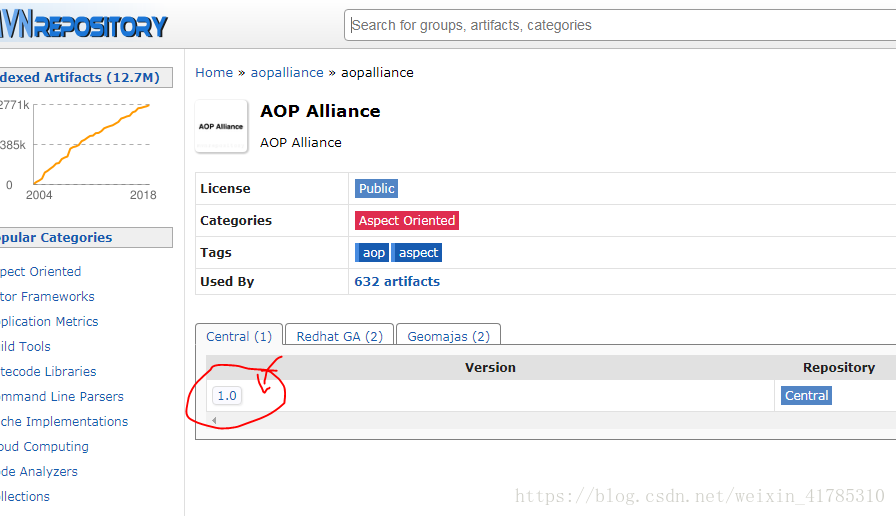The width and height of the screenshot is (896, 516).
Task: Click the AOP Alliance description subtitle
Action: pos(301,142)
